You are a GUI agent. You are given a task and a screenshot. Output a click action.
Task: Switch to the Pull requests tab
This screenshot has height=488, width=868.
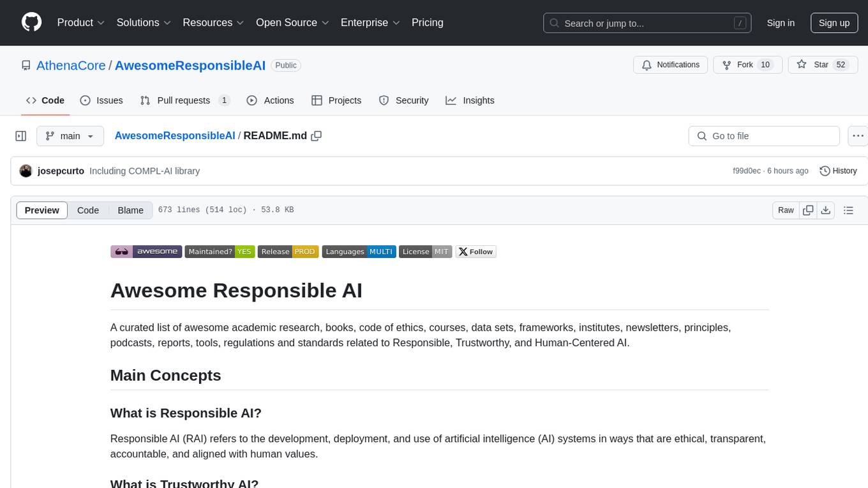click(184, 100)
